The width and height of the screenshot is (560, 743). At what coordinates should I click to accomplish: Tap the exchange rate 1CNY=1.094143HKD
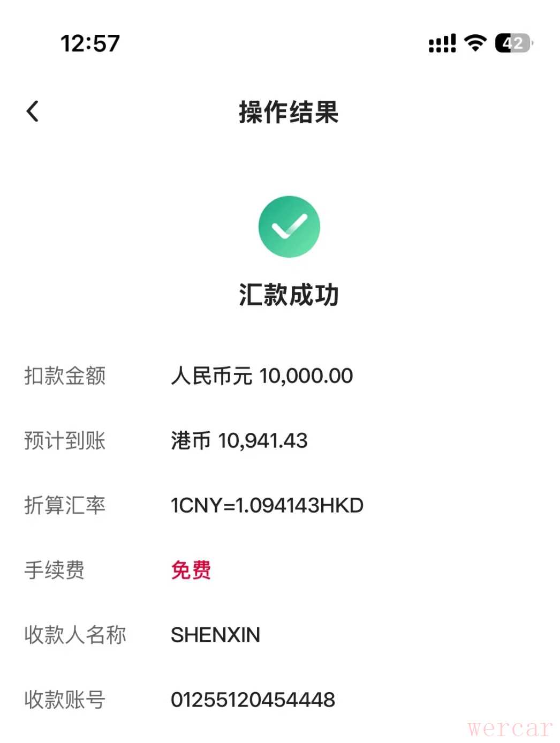[x=267, y=506]
